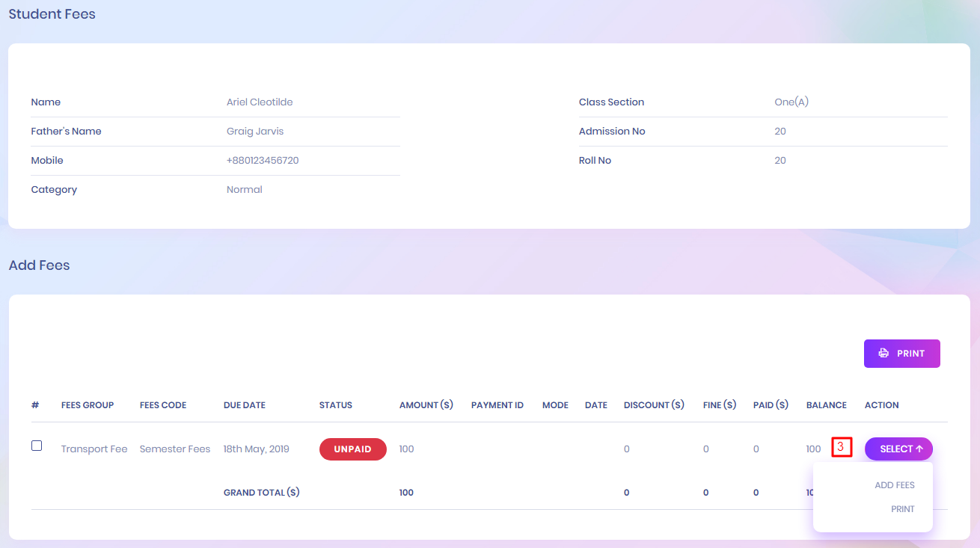This screenshot has width=980, height=548.
Task: Click the DUE DATE column header
Action: tap(244, 405)
